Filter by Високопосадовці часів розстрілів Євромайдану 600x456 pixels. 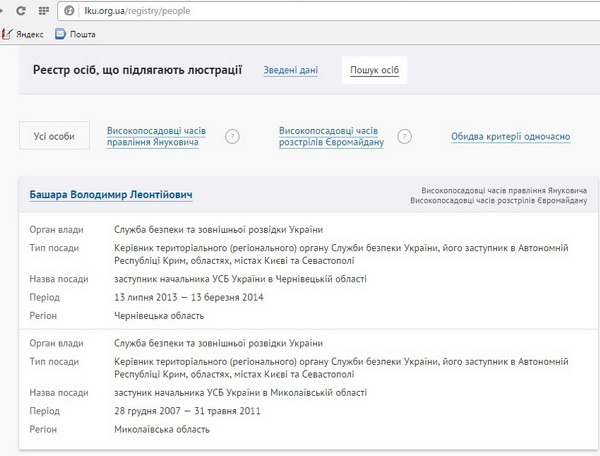(x=328, y=136)
